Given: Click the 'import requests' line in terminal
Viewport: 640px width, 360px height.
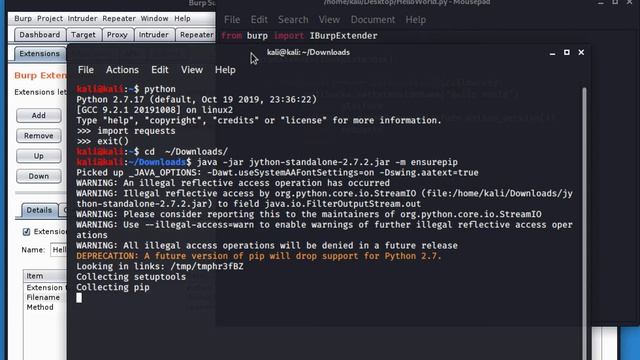Looking at the screenshot, I should pyautogui.click(x=126, y=131).
